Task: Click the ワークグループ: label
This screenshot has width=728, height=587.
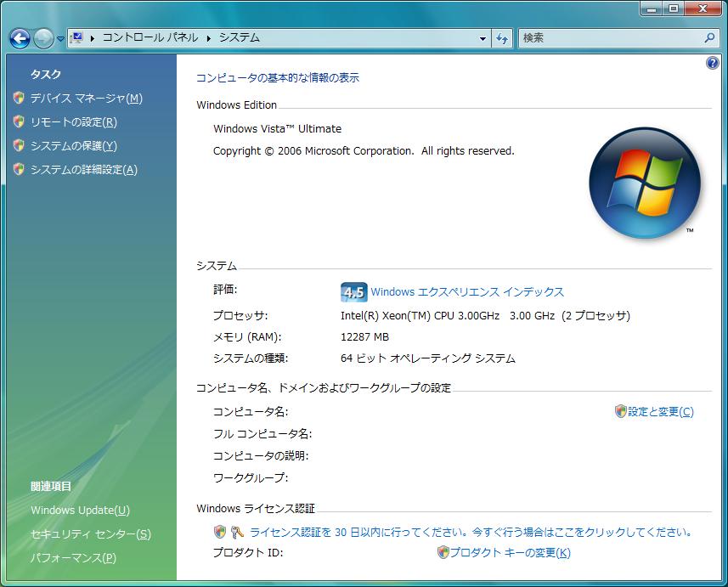Action: click(251, 478)
